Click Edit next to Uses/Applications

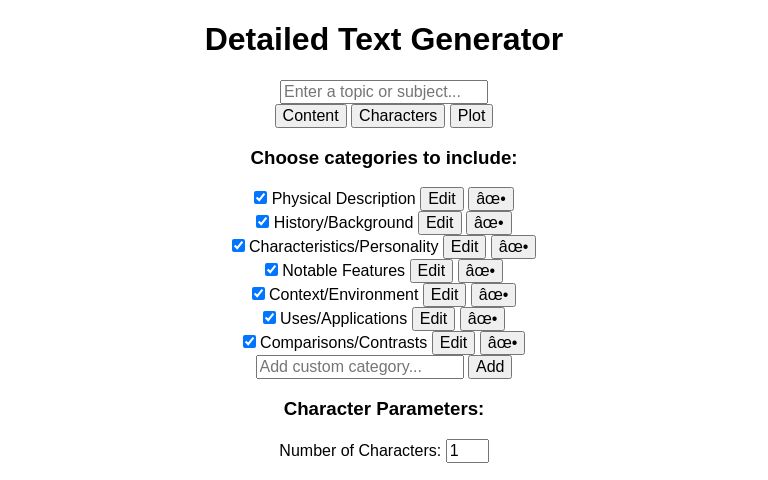point(433,319)
